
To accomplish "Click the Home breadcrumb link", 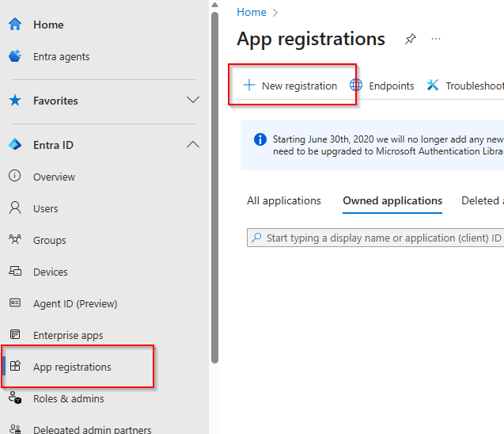I will 252,12.
